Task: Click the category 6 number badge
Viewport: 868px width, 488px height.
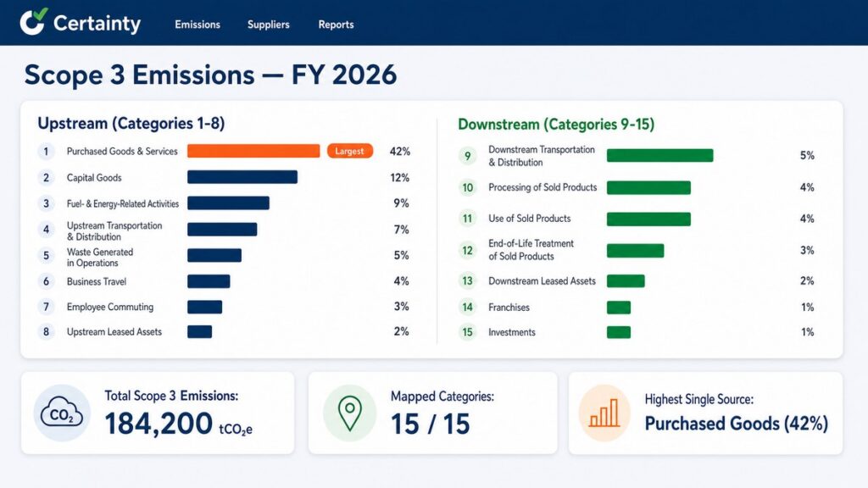Action: [x=46, y=281]
